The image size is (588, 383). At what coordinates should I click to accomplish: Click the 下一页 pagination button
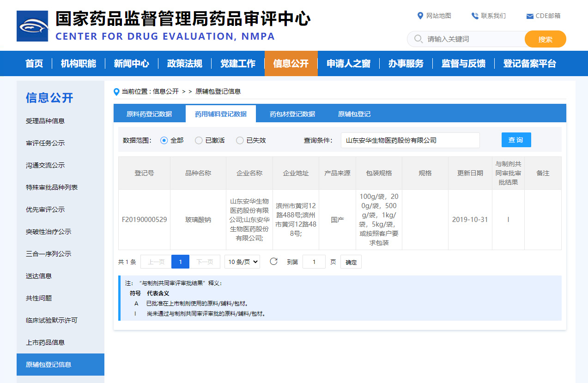pos(205,262)
